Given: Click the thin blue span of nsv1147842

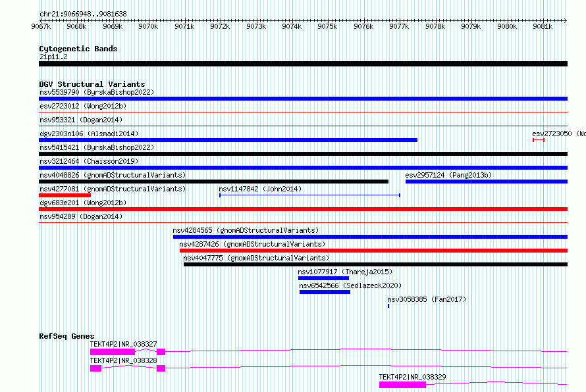Looking at the screenshot, I should pos(310,195).
